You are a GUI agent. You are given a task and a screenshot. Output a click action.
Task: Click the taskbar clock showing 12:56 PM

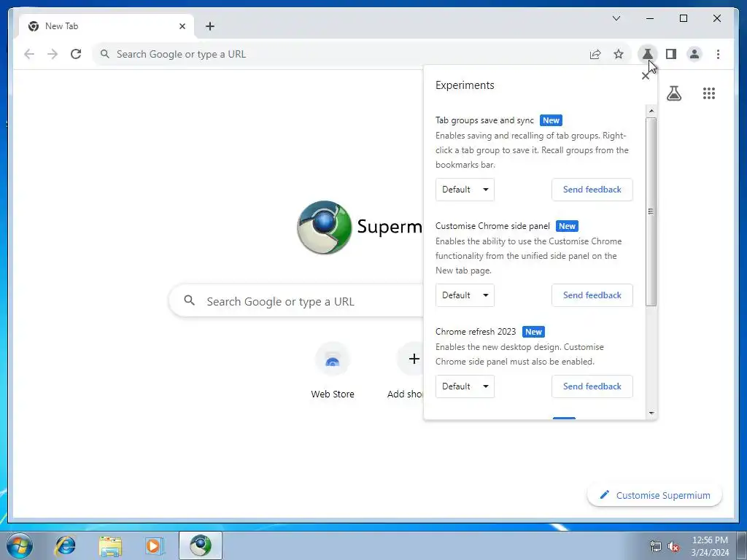[710, 545]
